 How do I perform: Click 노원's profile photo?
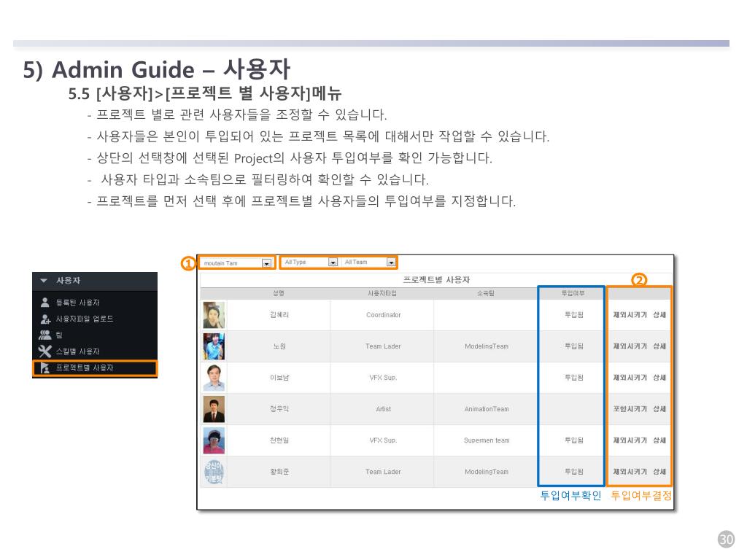click(214, 346)
